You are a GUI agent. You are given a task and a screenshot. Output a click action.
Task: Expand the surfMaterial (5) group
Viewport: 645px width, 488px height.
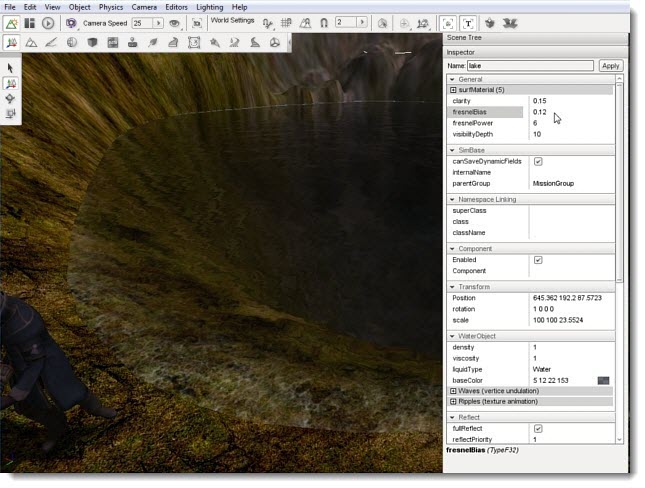click(453, 90)
